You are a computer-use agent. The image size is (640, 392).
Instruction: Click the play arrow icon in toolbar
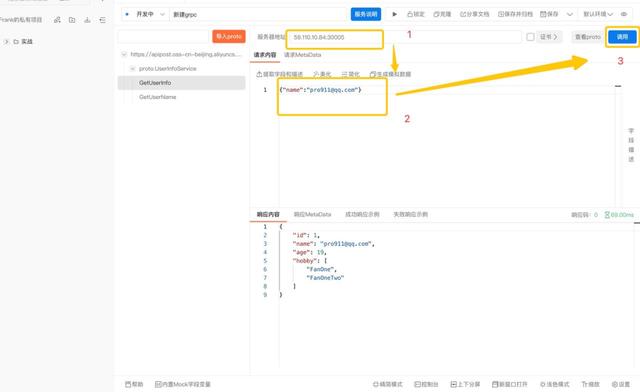point(394,14)
